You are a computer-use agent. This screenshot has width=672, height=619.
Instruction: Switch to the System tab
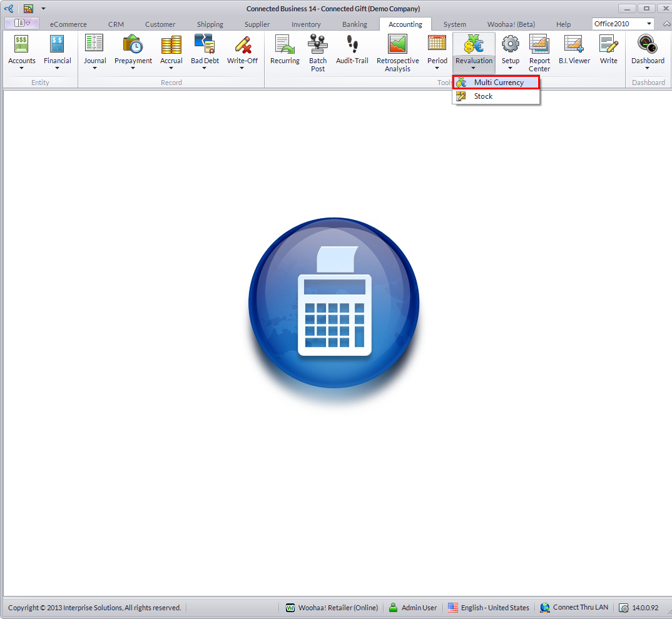(x=454, y=24)
